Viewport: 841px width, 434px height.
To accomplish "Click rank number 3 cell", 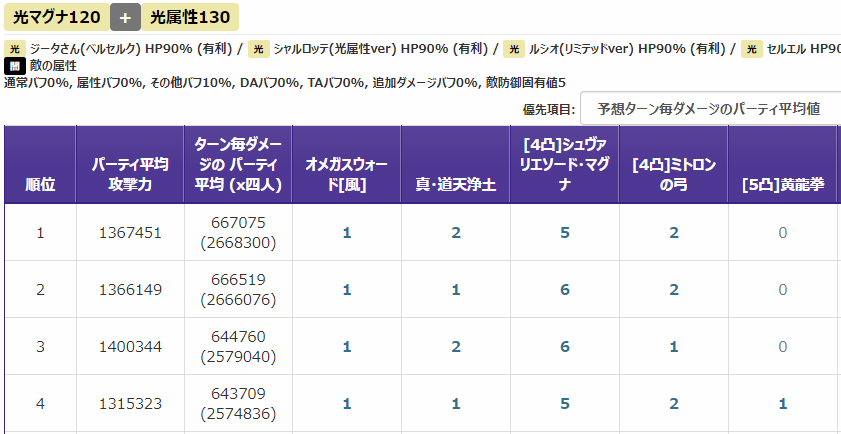I will tap(40, 347).
